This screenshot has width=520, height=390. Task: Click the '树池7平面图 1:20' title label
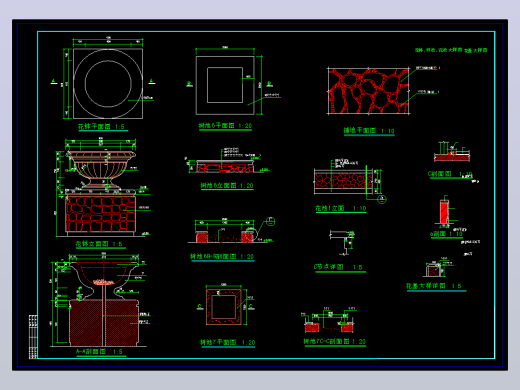[228, 343]
